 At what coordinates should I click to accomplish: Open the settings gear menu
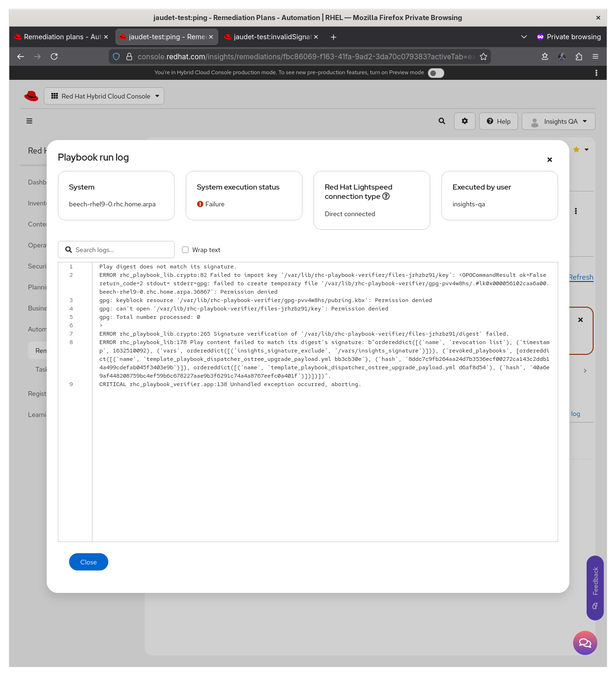[465, 121]
